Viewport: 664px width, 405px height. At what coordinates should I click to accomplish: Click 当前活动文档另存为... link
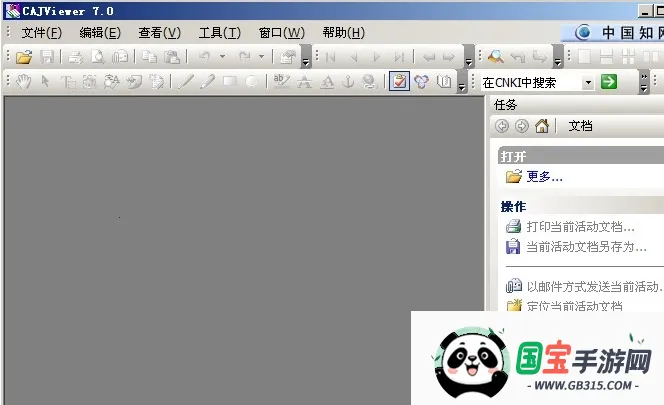coord(587,247)
